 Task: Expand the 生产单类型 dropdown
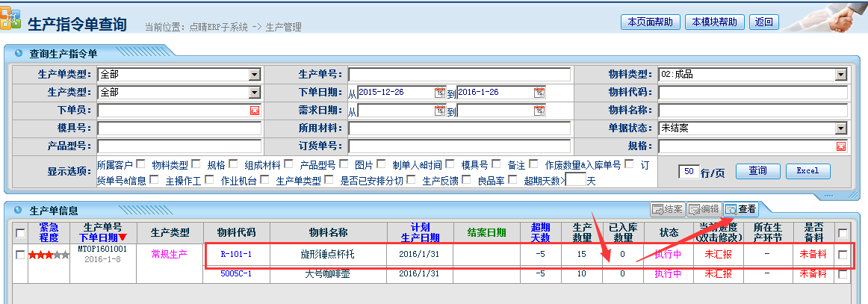pos(254,75)
